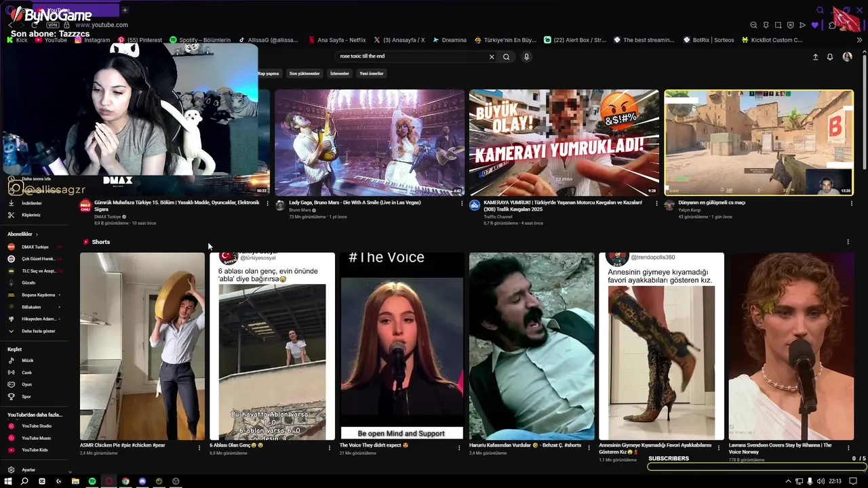
Task: Expand the Abonelikler section arrow
Action: (x=37, y=235)
